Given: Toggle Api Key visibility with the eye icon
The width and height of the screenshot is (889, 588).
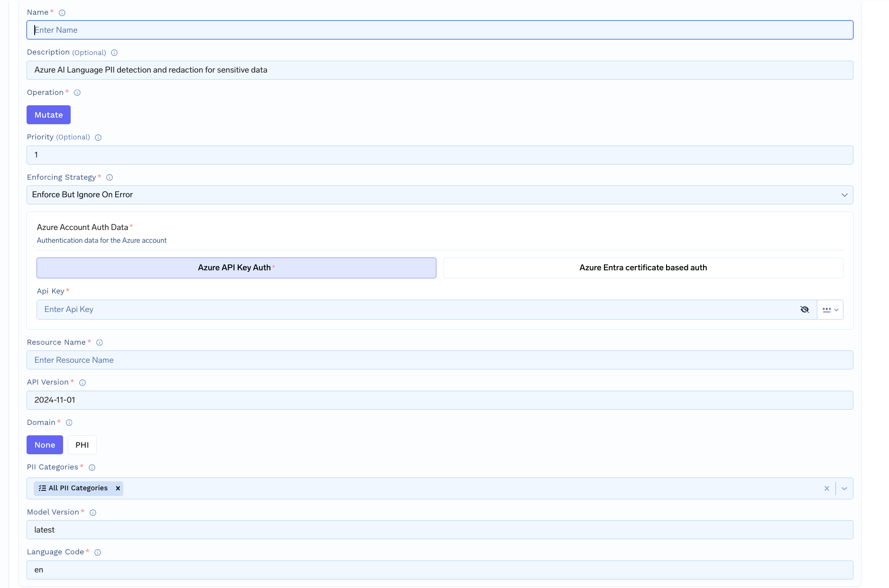Looking at the screenshot, I should (805, 309).
